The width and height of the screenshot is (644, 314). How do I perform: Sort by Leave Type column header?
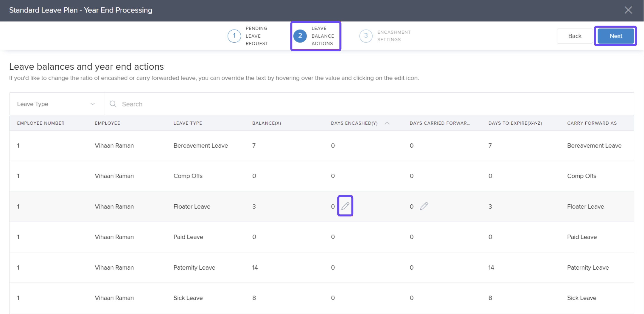(188, 123)
